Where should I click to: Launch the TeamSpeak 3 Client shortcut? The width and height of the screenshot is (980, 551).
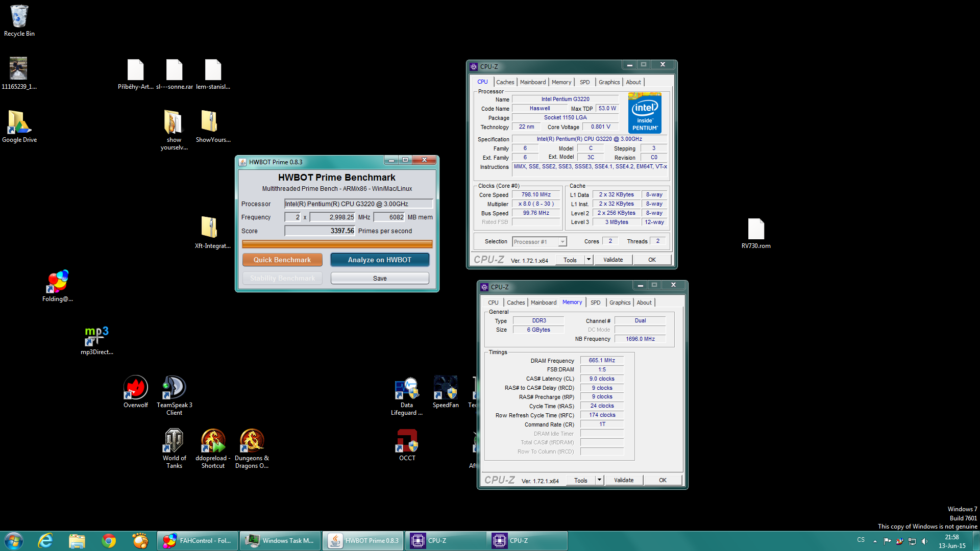pos(174,395)
